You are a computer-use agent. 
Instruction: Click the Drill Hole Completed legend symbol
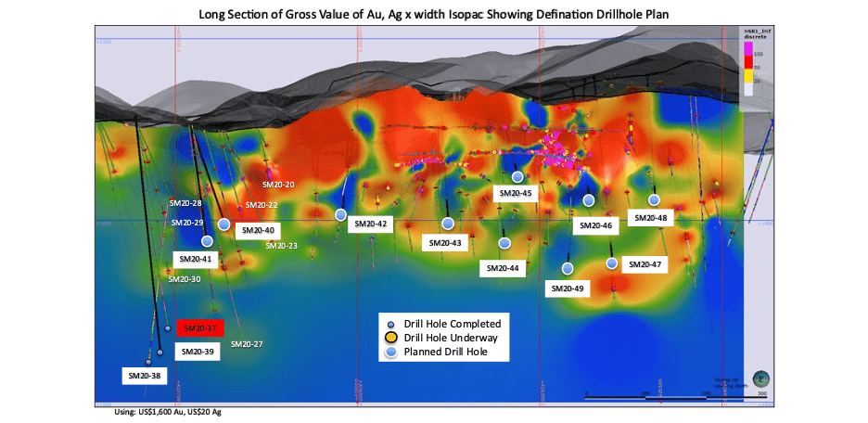[x=390, y=324]
